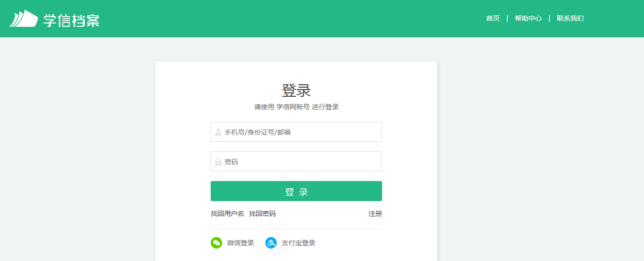Screen dimensions: 644x261
Task: Click the 学信网账号 link in the subtitle
Action: click(293, 107)
